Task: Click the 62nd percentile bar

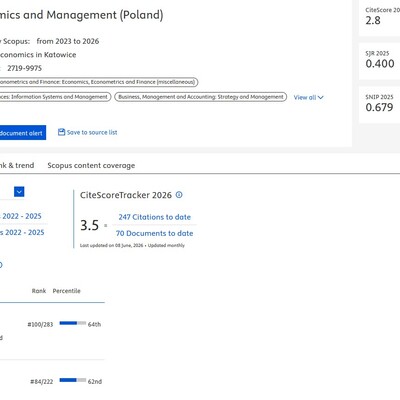Action: (x=73, y=380)
